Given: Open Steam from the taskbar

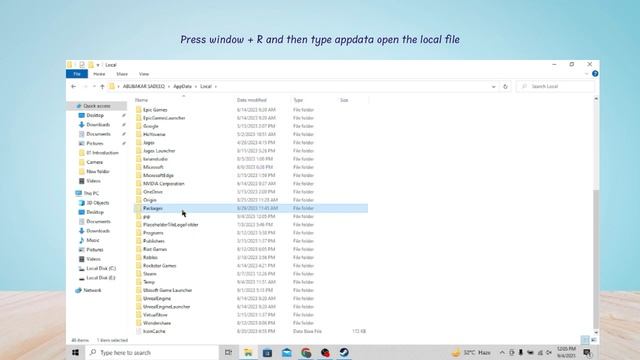Looking at the screenshot, I should pos(344,352).
